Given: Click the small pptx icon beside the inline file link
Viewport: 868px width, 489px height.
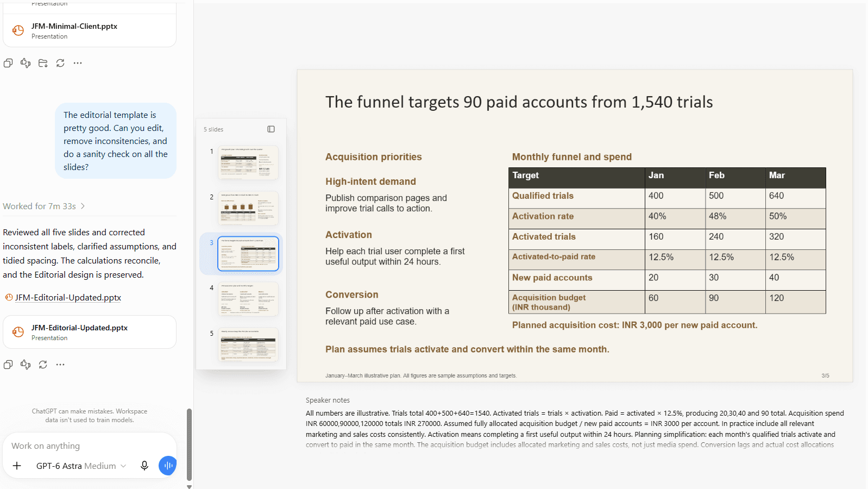Looking at the screenshot, I should tap(9, 297).
